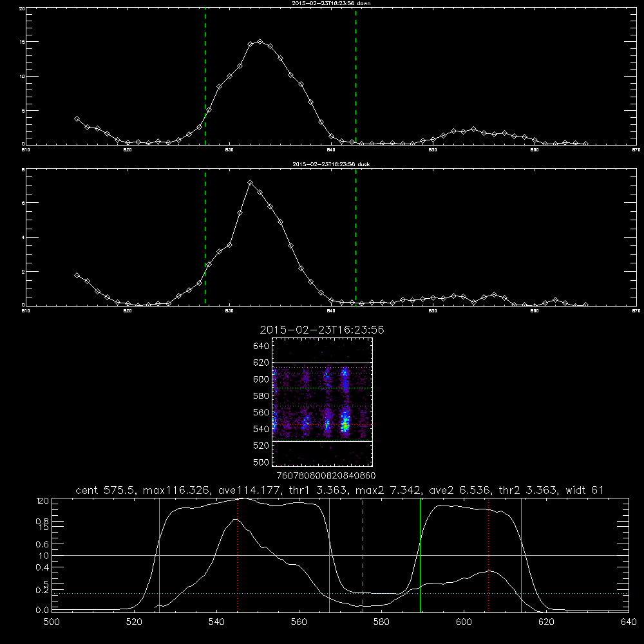Viewport: 644px width, 644px height.
Task: Click the '760780800820840860' spectrogram x-axis labels
Action: point(326,475)
